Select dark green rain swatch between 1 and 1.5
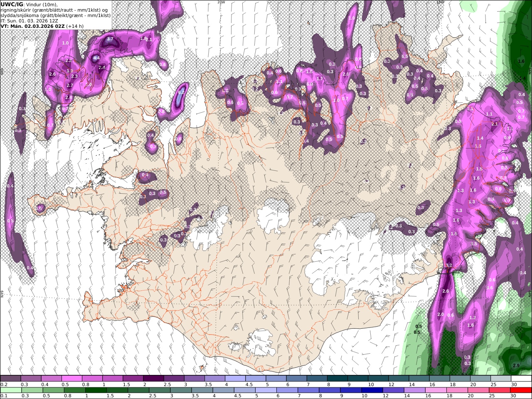This screenshot has height=399, width=532. click(x=96, y=390)
